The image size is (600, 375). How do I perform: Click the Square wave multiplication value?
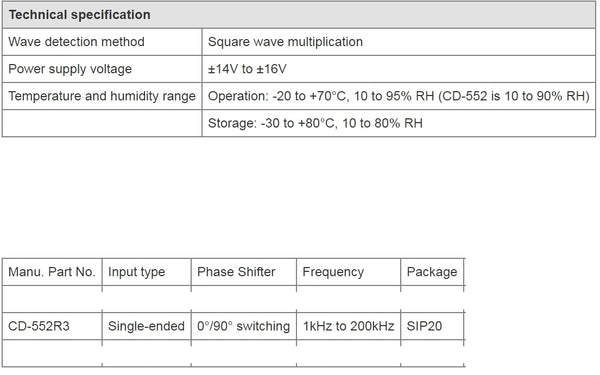click(285, 41)
